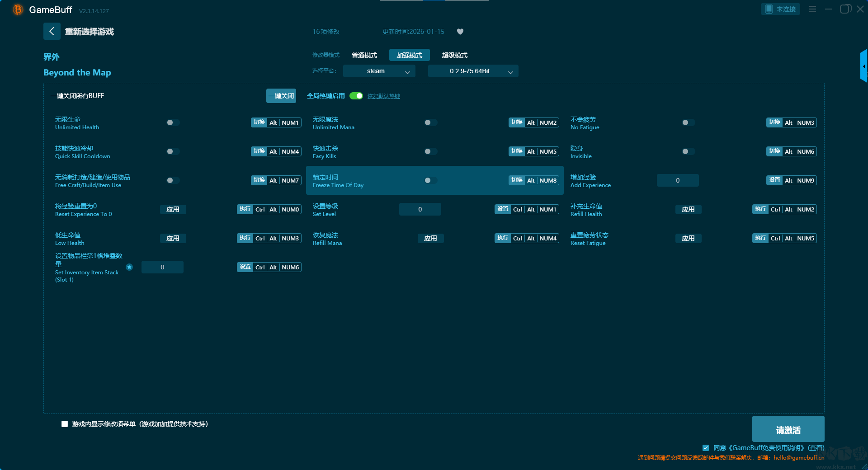
Task: Apply the Low Health cheat
Action: click(173, 238)
